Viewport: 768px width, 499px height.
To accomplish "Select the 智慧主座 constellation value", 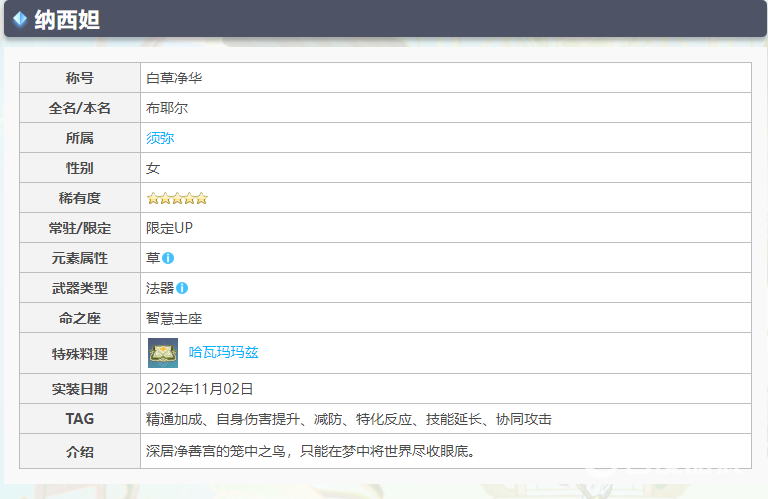I will 174,318.
